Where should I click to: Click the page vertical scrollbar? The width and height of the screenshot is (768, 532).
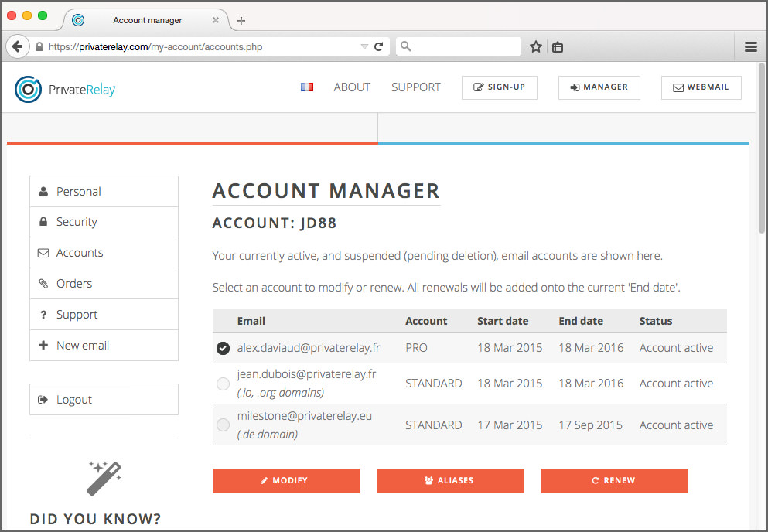click(x=762, y=148)
